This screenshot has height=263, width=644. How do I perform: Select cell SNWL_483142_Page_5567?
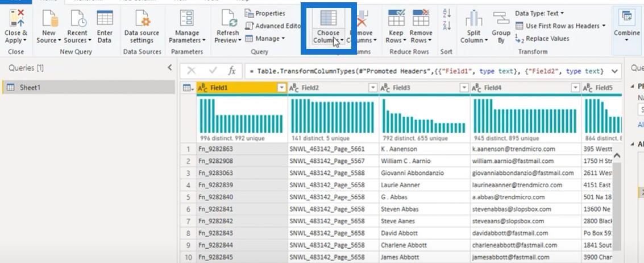click(333, 161)
